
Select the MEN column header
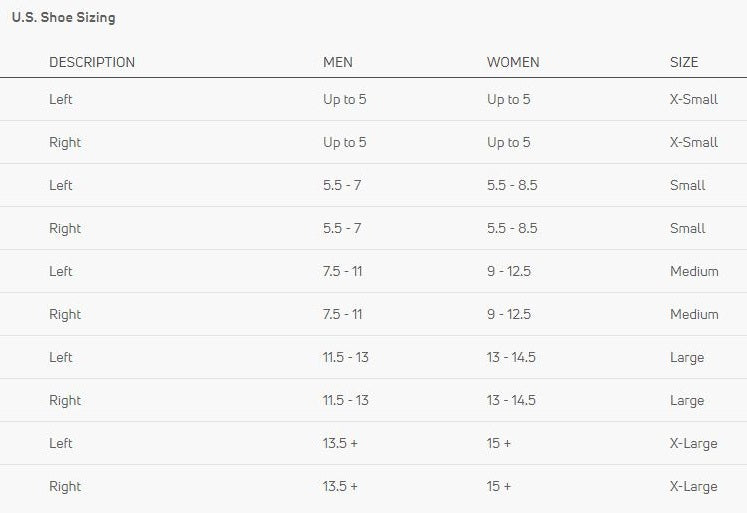pyautogui.click(x=338, y=62)
